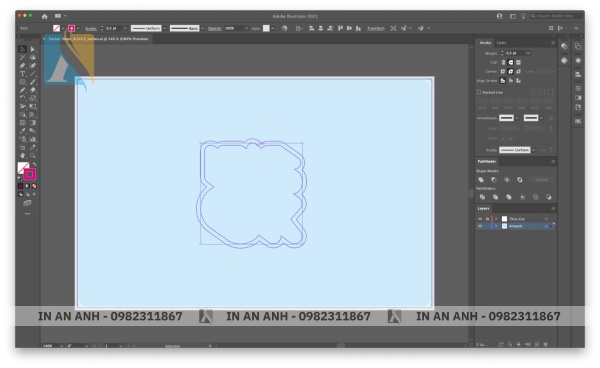Select the Artboard tool

click(22, 147)
